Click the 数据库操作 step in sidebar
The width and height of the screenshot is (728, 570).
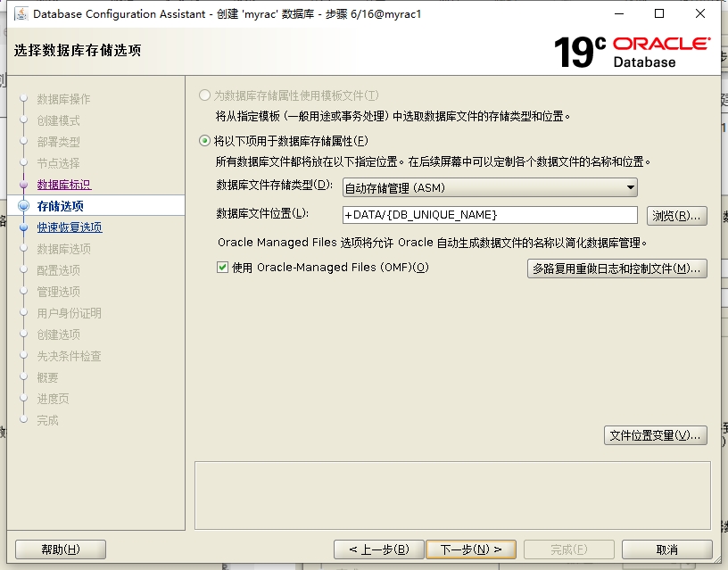pos(63,99)
